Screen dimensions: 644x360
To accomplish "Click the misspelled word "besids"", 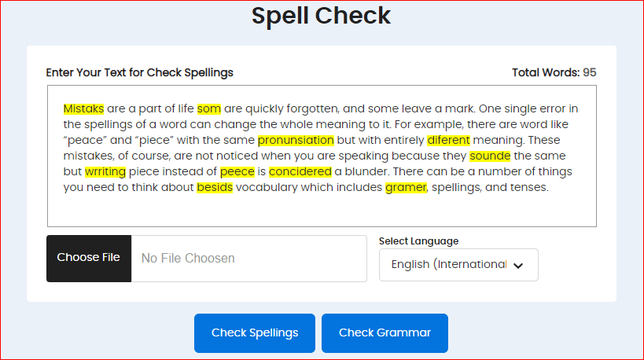I will tap(214, 187).
